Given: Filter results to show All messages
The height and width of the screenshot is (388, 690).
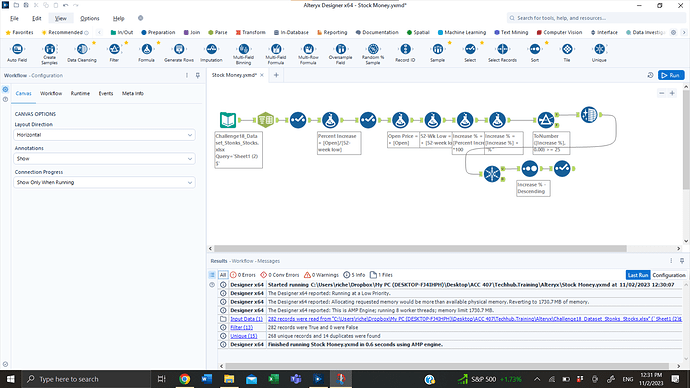Looking at the screenshot, I should (223, 275).
